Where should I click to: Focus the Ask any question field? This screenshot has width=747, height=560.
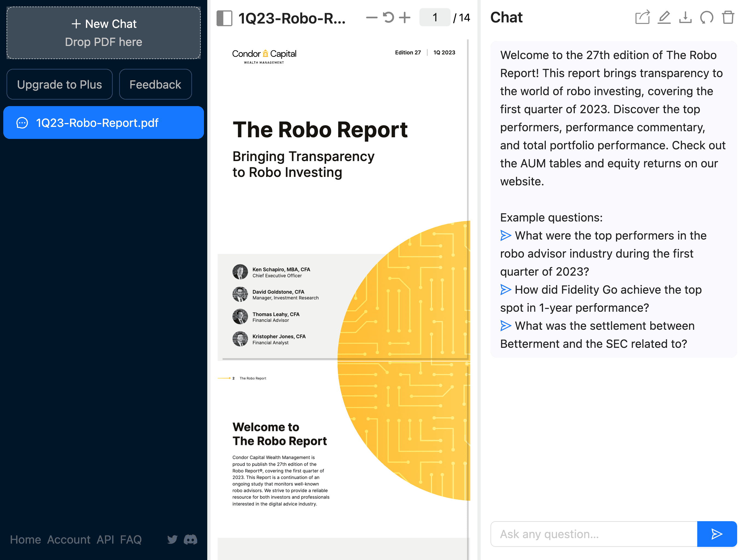[594, 534]
